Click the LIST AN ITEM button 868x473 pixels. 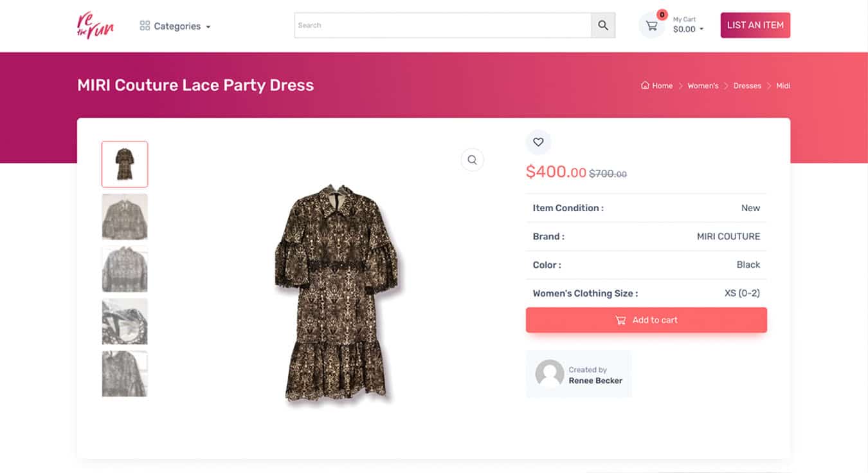pyautogui.click(x=755, y=25)
